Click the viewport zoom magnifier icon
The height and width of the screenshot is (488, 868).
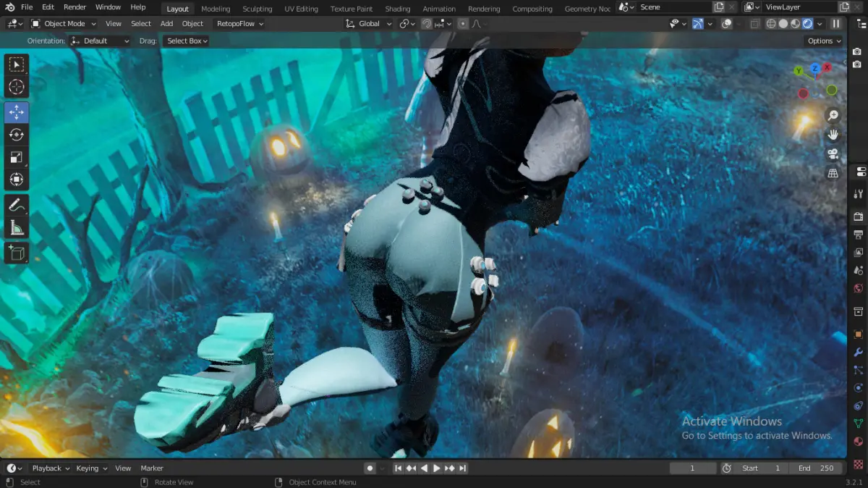(x=833, y=116)
